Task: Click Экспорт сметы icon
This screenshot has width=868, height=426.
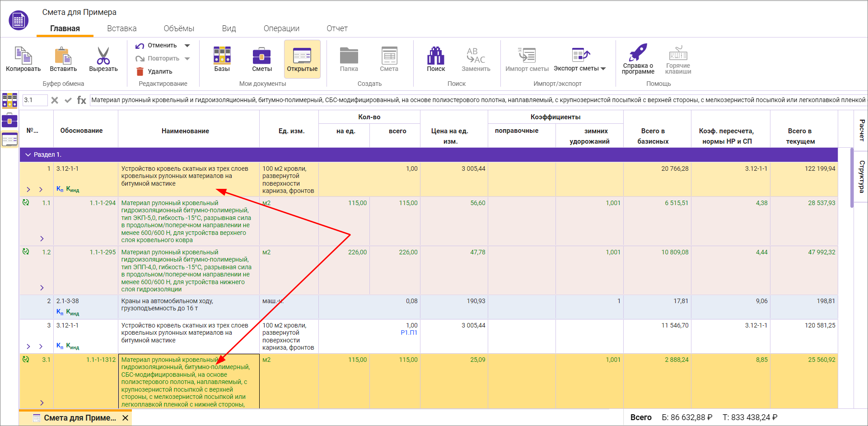Action: pos(580,55)
